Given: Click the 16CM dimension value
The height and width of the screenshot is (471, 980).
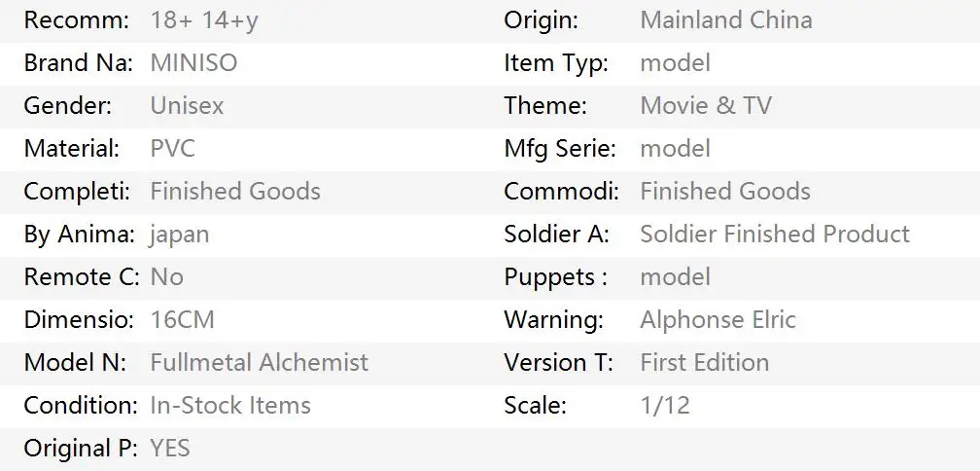Looking at the screenshot, I should [x=183, y=320].
